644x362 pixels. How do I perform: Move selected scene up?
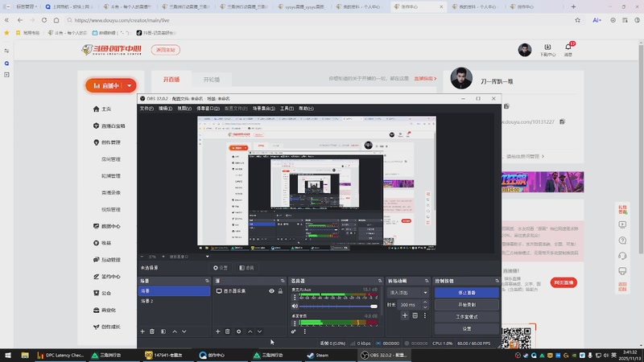click(175, 331)
